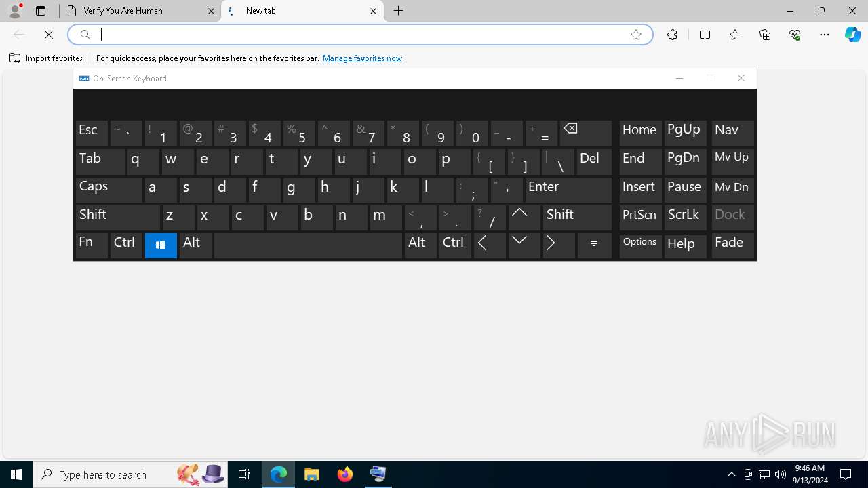Select the New tab tab
The image size is (868, 488).
coord(302,11)
